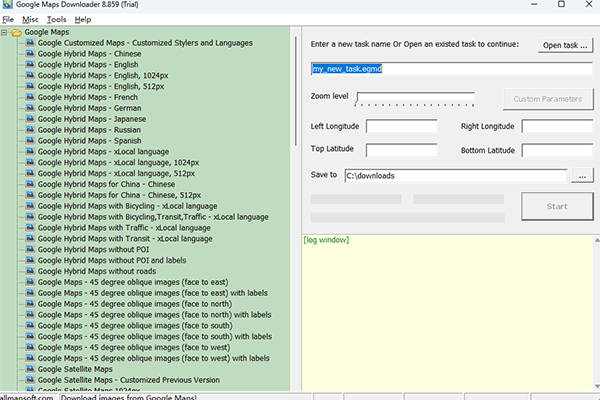
Task: Collapse the Google Maps tree node
Action: point(4,33)
